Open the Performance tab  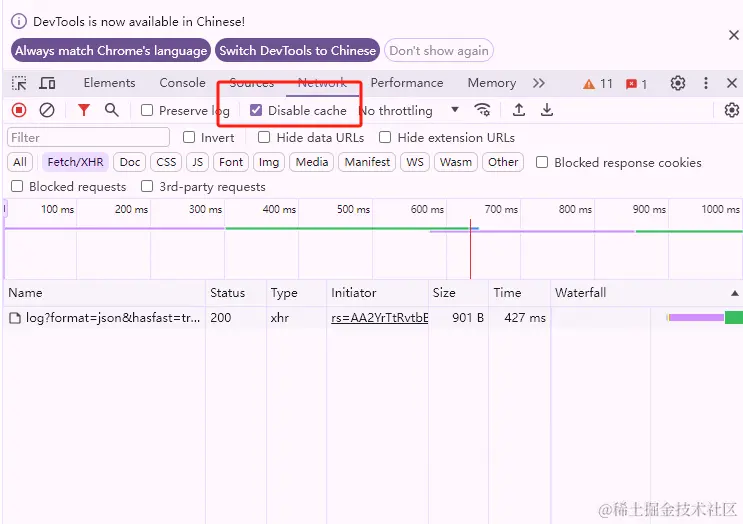tap(407, 83)
